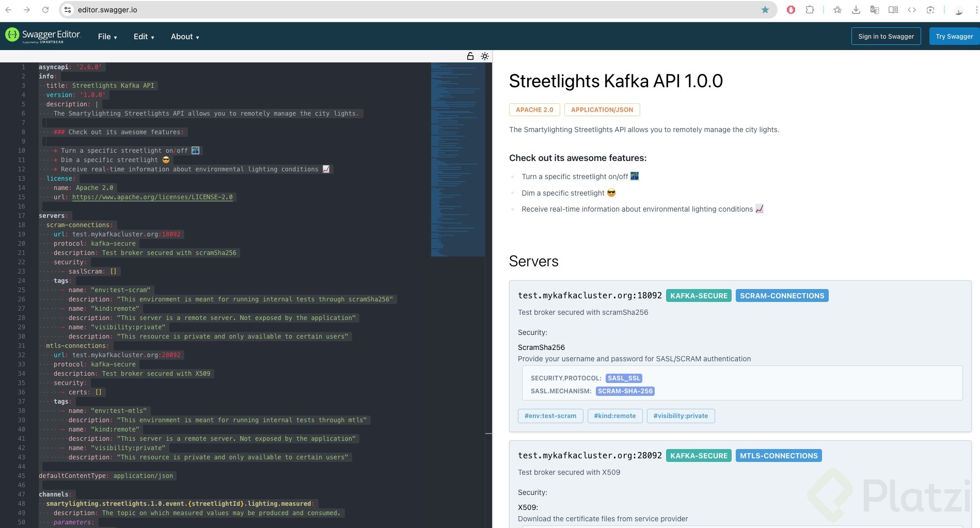Open the site information icon in address bar
The image size is (980, 528).
tap(68, 10)
